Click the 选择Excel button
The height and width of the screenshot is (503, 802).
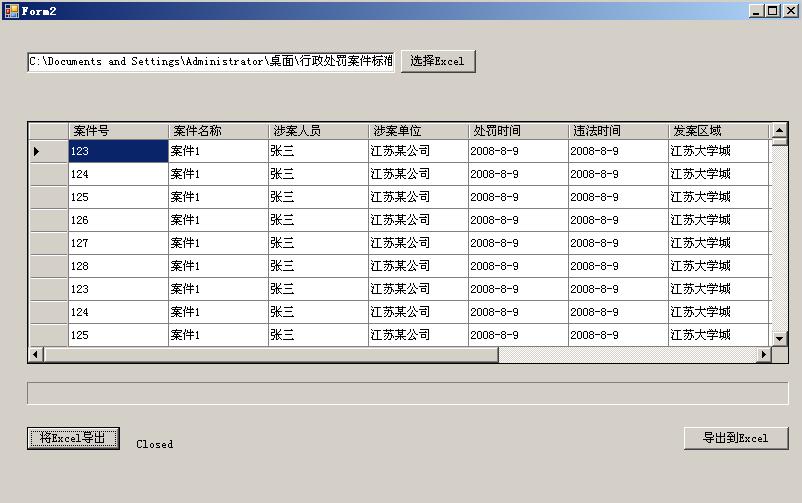[x=438, y=61]
